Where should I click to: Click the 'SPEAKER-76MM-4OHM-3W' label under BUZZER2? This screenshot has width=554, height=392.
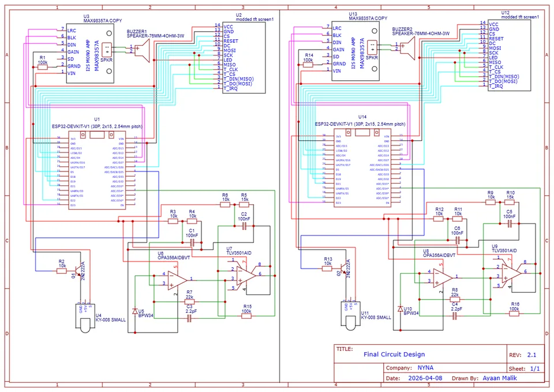pos(421,33)
